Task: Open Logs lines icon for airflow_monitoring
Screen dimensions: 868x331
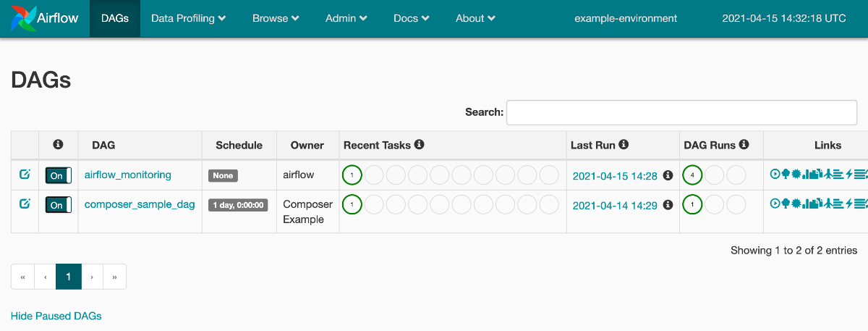Action: [859, 174]
